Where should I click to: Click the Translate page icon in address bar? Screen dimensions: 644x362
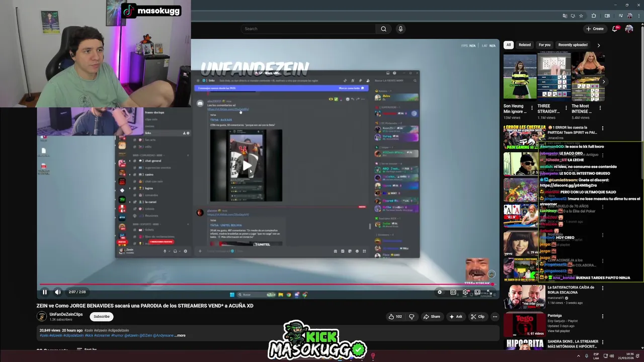(x=565, y=16)
